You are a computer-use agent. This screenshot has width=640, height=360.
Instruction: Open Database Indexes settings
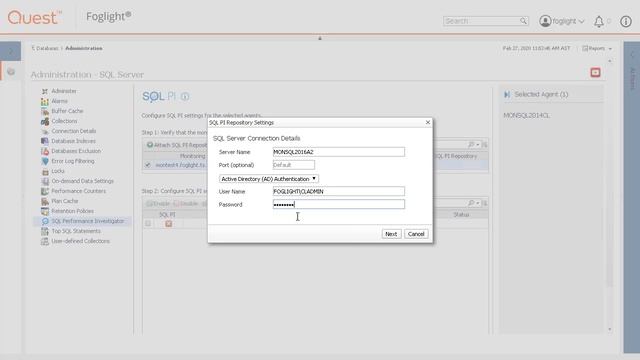73,141
